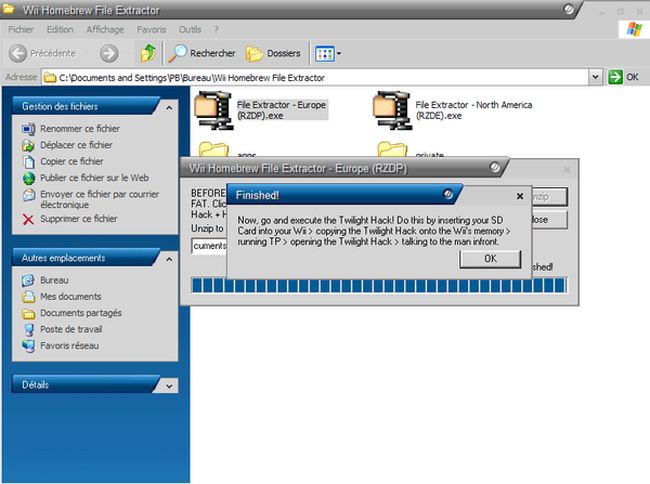Click Supprimer ce fichier
Image resolution: width=650 pixels, height=484 pixels.
(x=79, y=218)
